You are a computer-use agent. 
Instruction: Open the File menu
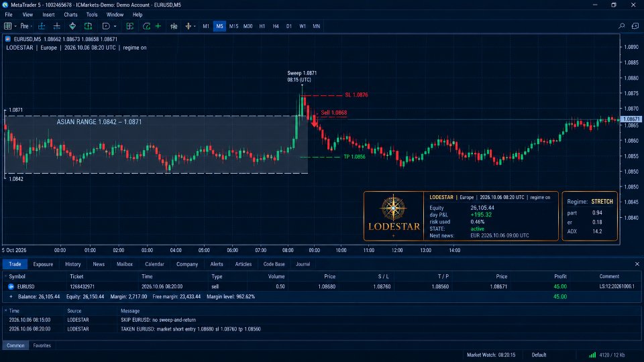[x=9, y=14]
